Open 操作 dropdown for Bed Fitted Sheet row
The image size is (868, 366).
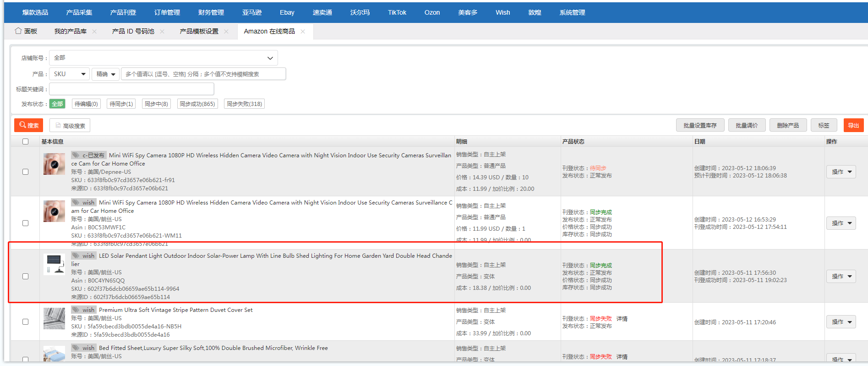coord(841,359)
